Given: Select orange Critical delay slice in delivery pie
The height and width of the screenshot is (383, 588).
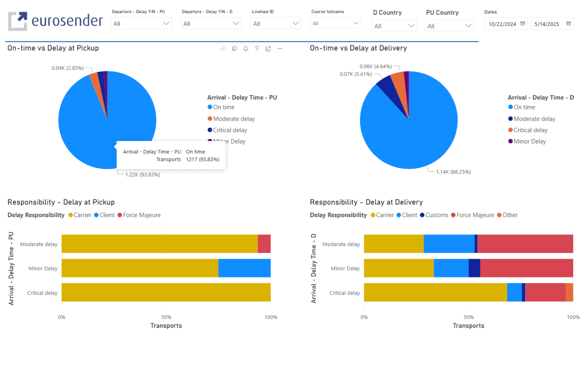Looking at the screenshot, I should [x=400, y=86].
